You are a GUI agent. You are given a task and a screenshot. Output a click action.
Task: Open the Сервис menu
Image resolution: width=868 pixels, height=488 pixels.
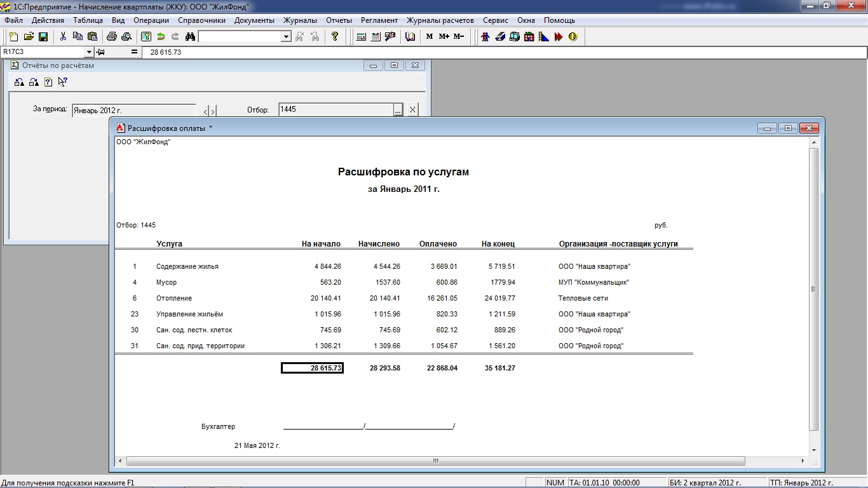click(495, 20)
